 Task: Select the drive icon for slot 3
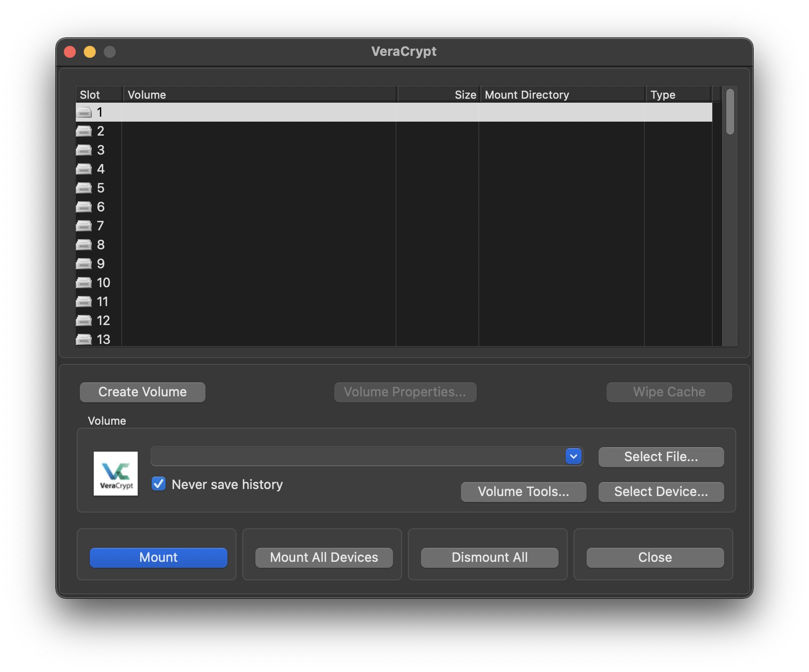point(84,151)
